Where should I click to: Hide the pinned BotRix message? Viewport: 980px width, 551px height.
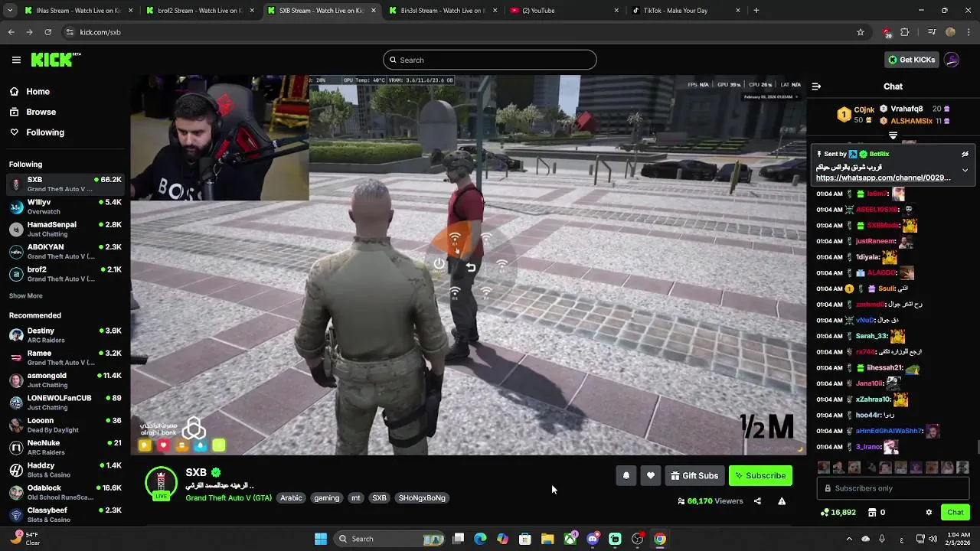coord(965,154)
